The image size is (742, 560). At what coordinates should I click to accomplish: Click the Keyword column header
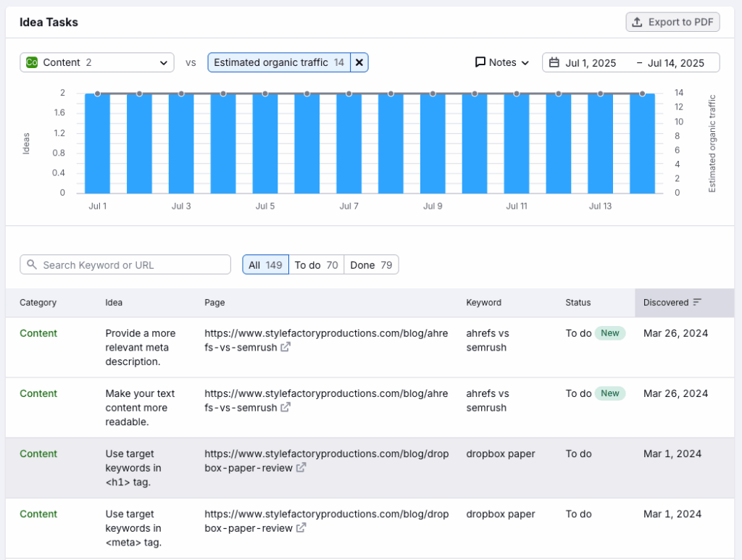[x=483, y=303]
